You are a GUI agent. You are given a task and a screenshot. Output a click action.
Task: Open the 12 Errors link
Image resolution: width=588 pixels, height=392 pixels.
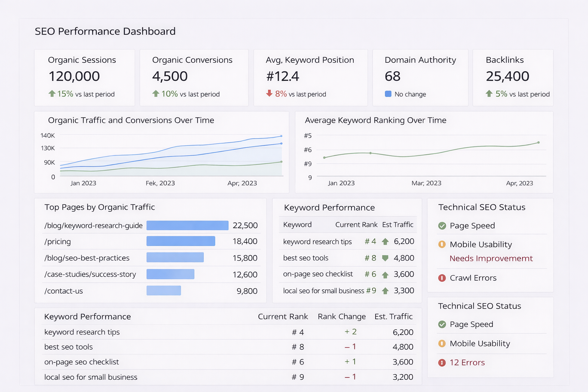[x=467, y=363]
